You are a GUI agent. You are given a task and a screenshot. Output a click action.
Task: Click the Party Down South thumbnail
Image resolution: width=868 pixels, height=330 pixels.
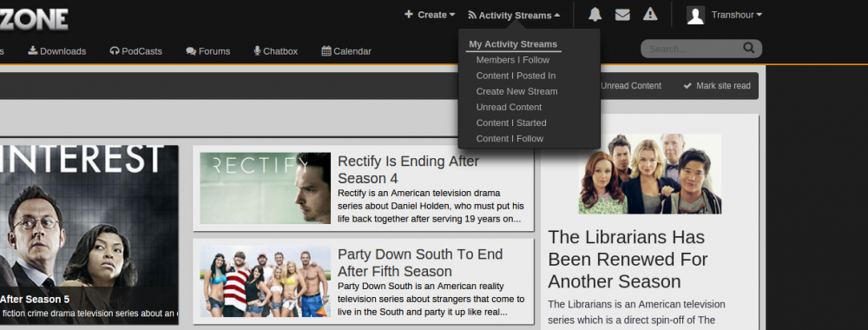pyautogui.click(x=265, y=281)
